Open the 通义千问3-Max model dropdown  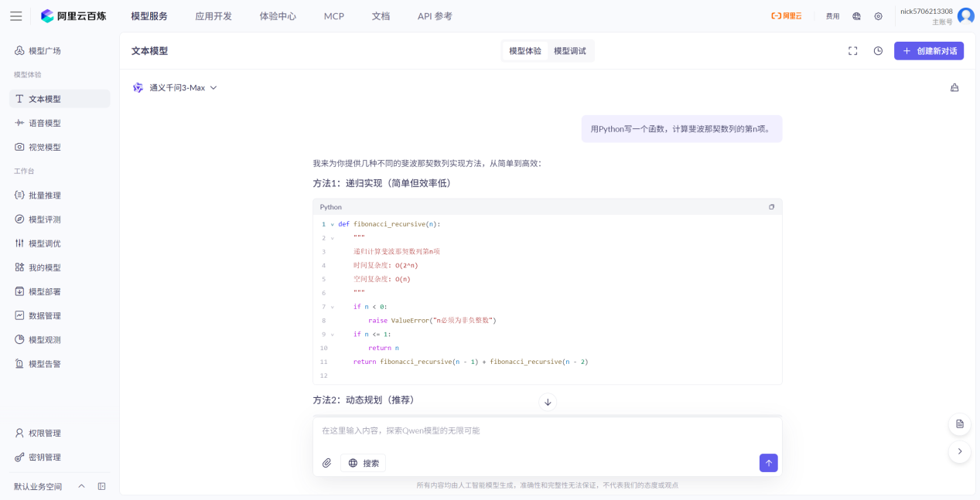[x=175, y=87]
